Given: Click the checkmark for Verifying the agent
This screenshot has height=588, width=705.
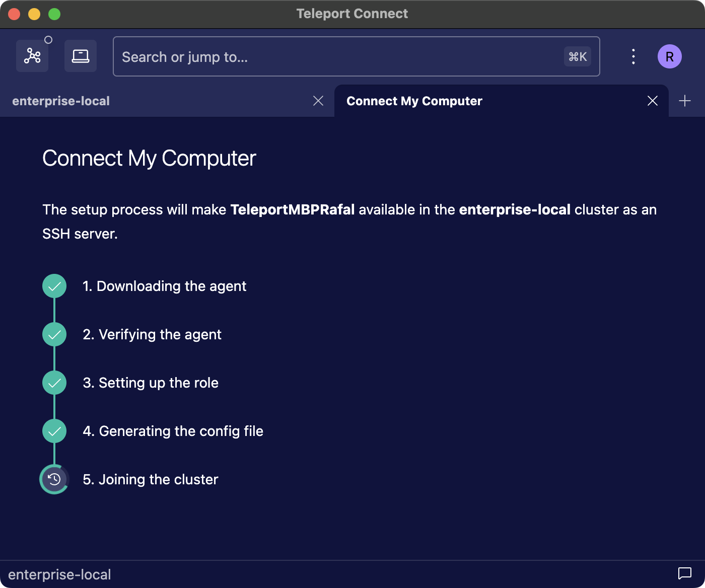Looking at the screenshot, I should (x=54, y=334).
